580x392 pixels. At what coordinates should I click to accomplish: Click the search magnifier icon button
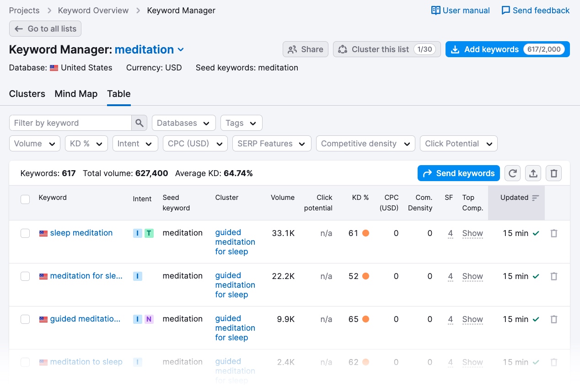click(140, 123)
